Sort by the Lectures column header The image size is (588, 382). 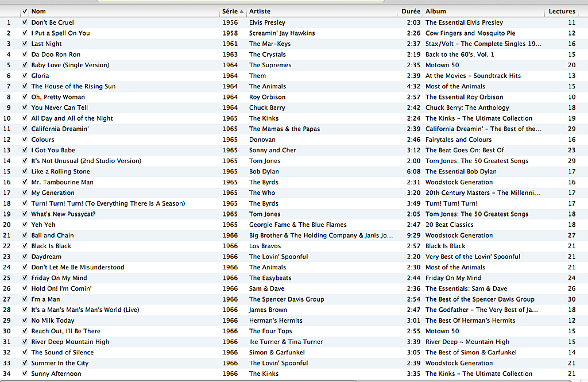tap(562, 11)
